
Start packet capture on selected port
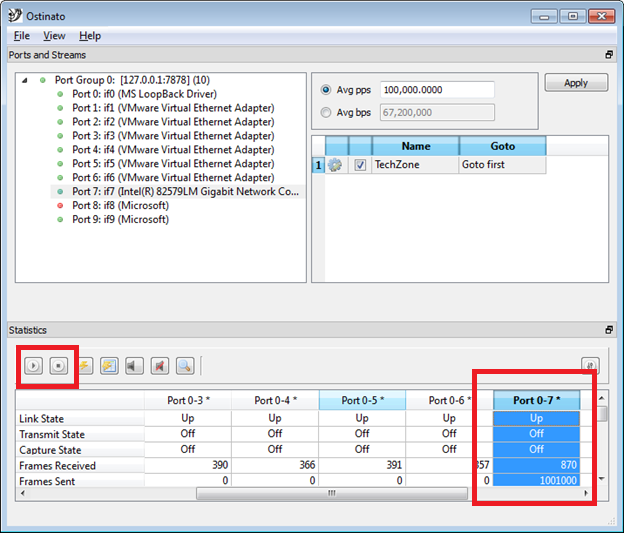click(135, 365)
